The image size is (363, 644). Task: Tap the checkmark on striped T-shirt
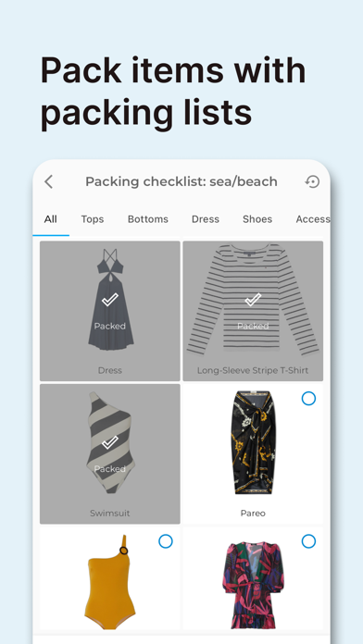click(253, 300)
